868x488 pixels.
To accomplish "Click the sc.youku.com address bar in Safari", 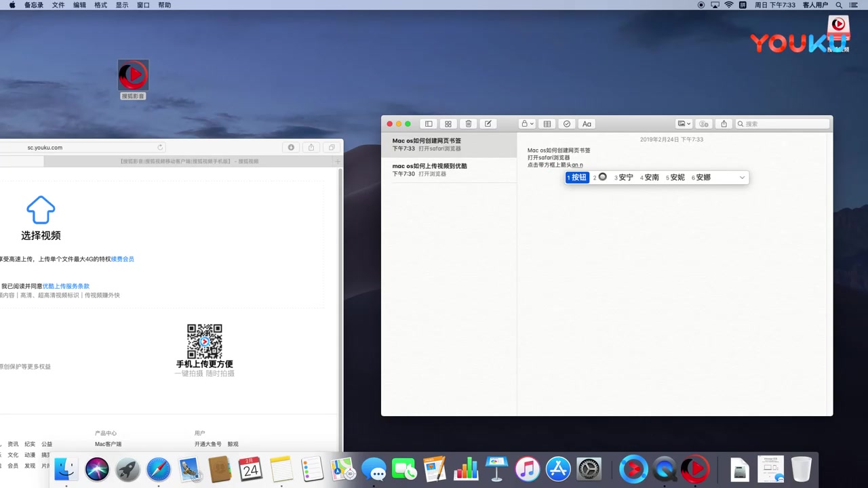I will 83,147.
